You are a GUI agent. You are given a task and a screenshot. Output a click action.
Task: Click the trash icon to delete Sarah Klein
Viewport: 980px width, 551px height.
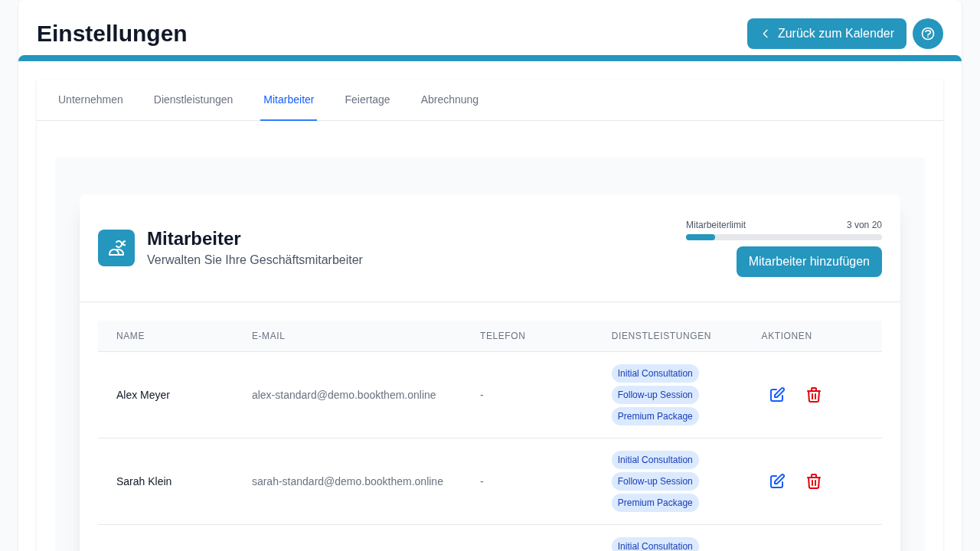[x=814, y=481]
